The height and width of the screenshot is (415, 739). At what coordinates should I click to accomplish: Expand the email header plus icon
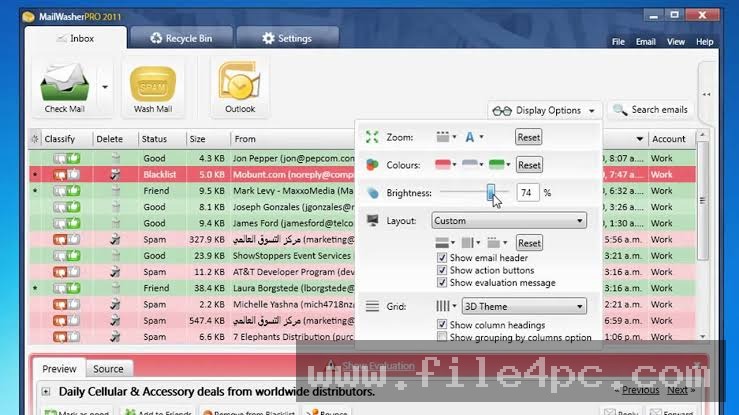pos(46,391)
